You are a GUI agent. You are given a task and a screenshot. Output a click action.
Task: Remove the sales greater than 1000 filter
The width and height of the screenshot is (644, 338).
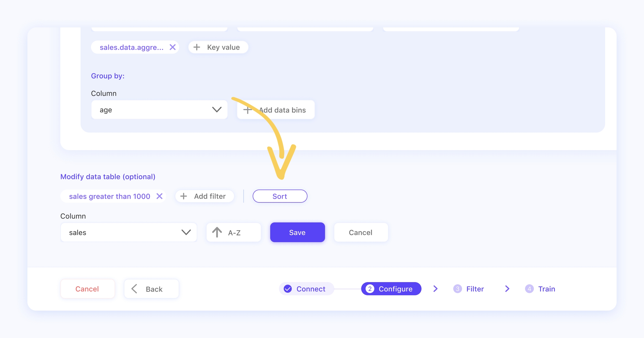tap(159, 196)
